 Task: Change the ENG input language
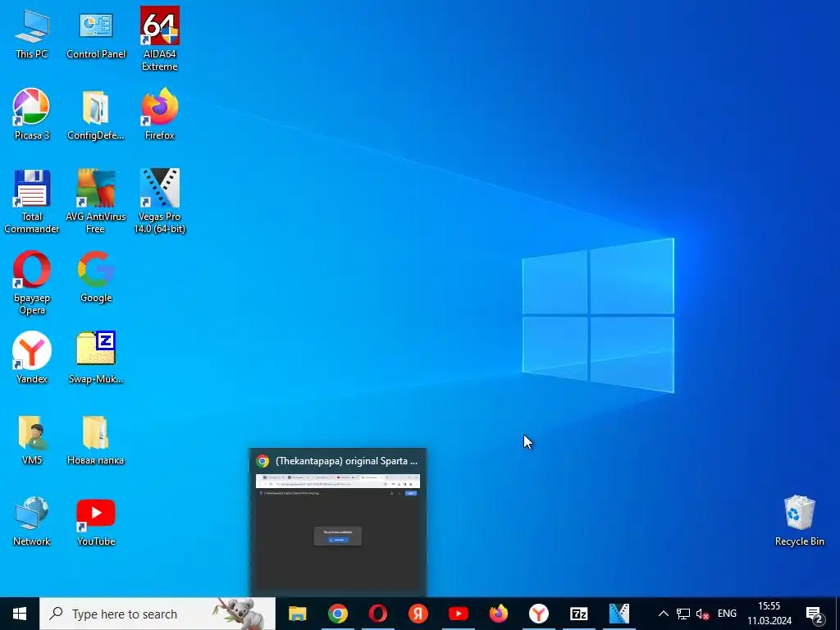(727, 614)
